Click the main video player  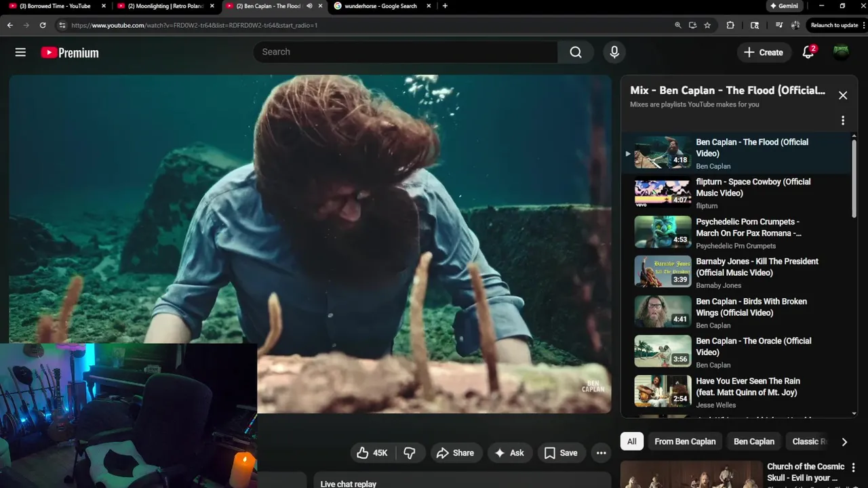[311, 244]
